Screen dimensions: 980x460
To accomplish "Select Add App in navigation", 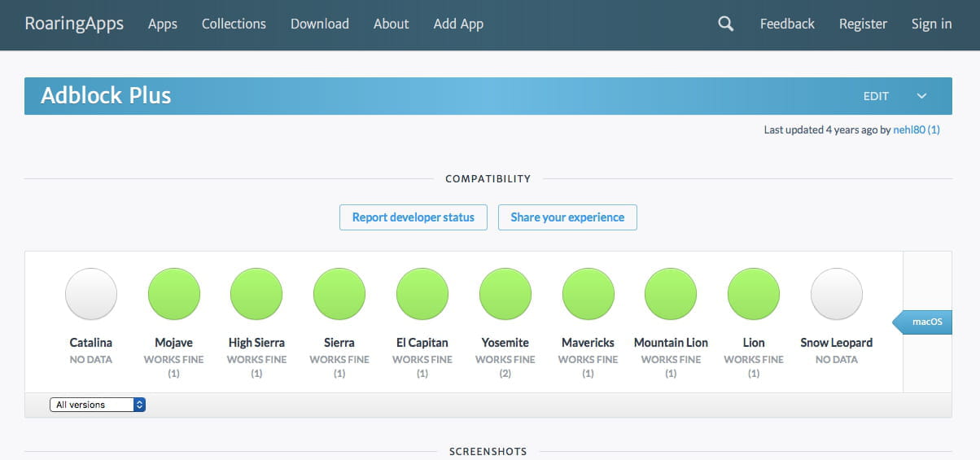I will (458, 24).
